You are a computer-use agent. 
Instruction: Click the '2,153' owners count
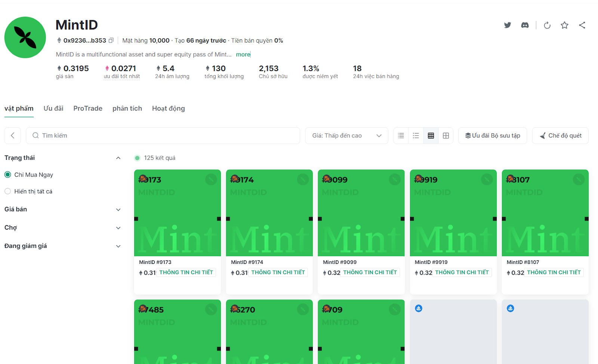(269, 68)
